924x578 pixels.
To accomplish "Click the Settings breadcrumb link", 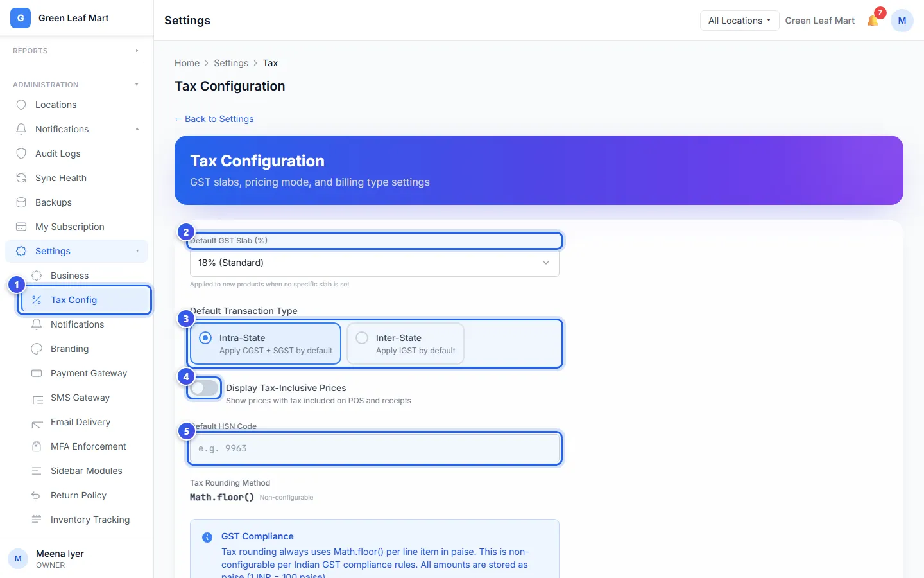I will pos(231,63).
